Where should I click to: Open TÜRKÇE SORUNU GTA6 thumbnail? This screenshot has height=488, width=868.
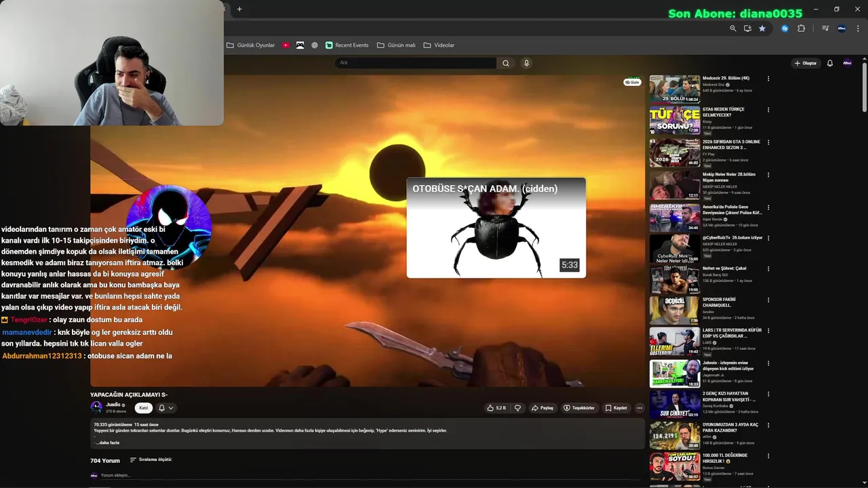coord(675,120)
